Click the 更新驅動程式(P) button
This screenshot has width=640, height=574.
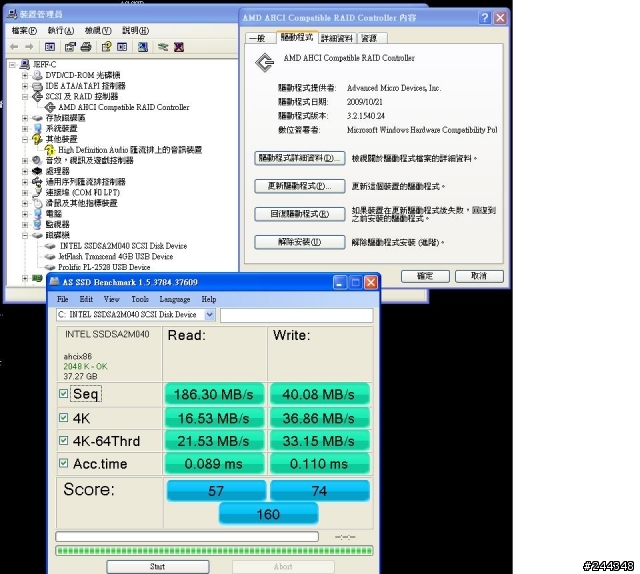click(300, 186)
